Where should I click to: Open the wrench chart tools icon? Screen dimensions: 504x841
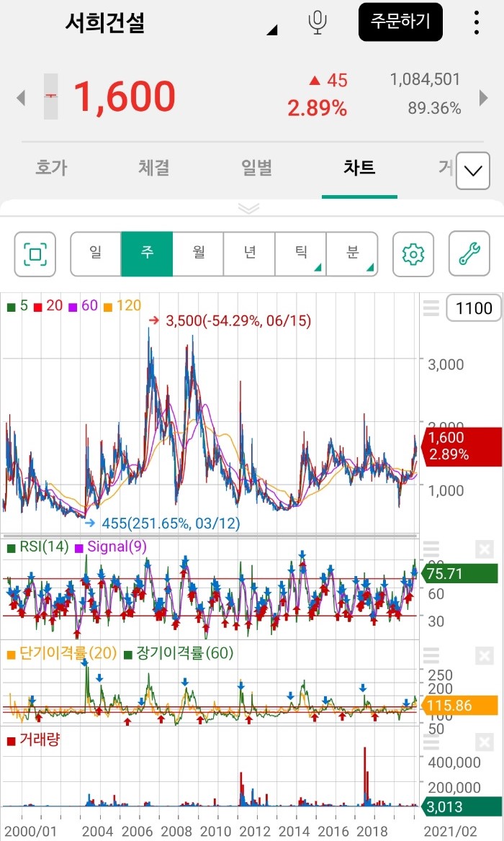(x=469, y=253)
